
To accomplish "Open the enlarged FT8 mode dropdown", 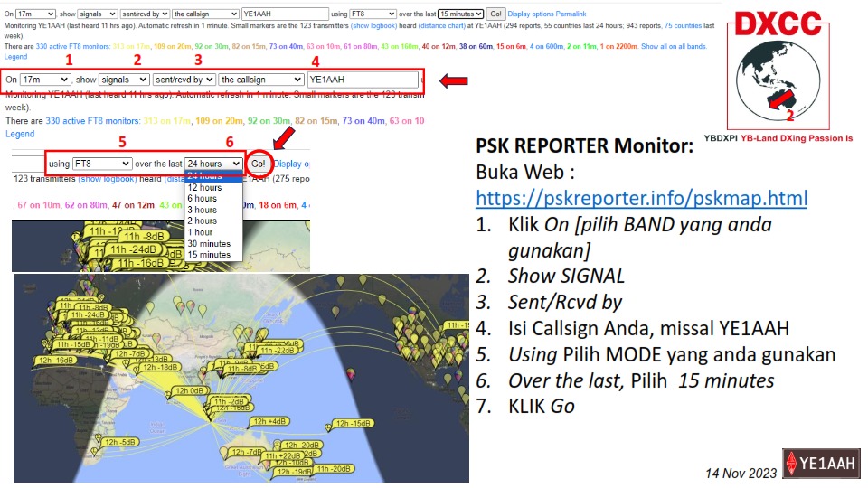I will [102, 164].
